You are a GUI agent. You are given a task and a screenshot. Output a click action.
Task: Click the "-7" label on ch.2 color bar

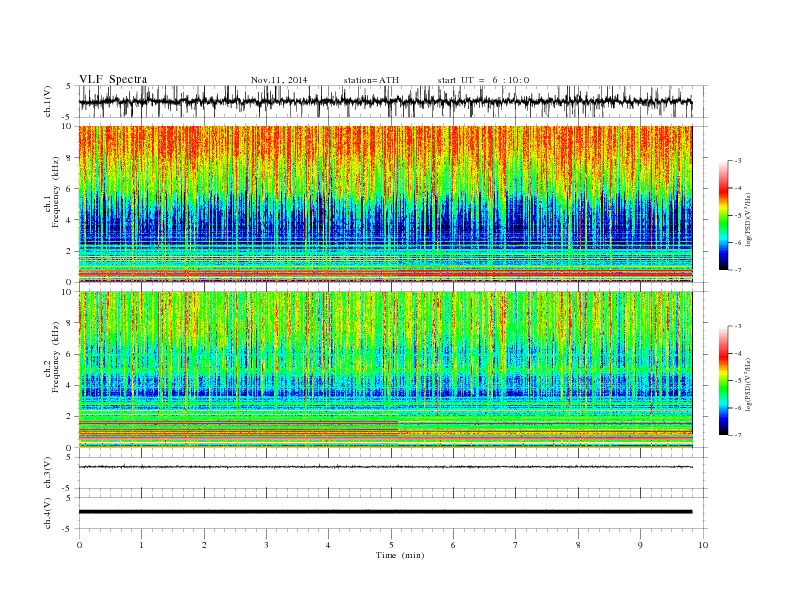pos(738,435)
